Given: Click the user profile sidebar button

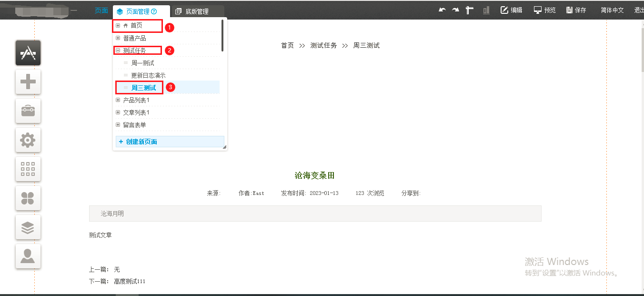Looking at the screenshot, I should (x=28, y=256).
